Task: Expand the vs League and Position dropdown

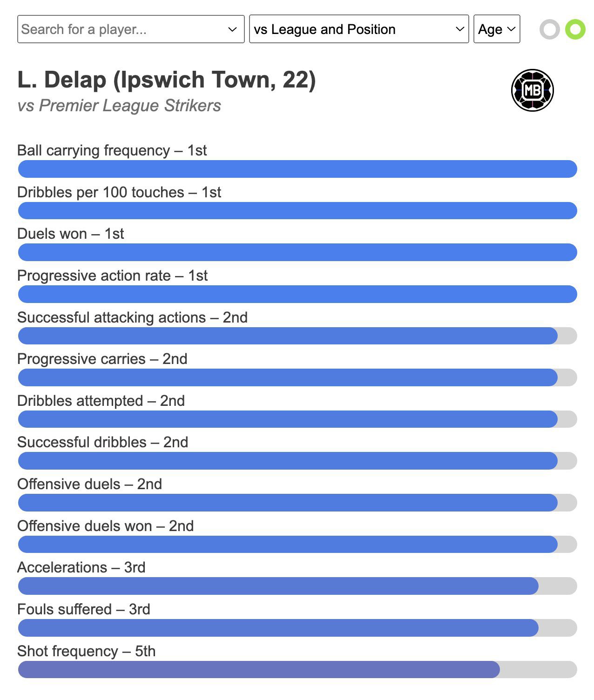Action: (x=359, y=29)
